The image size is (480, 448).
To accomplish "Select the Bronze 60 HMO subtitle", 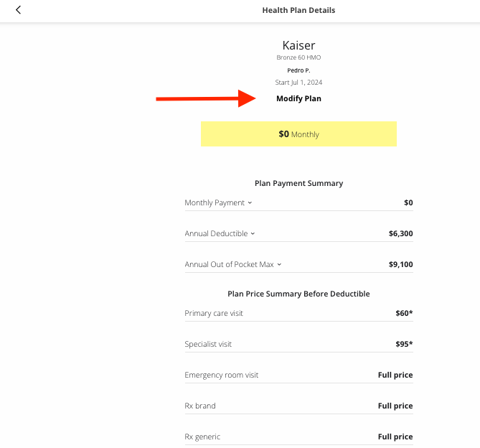I will coord(298,57).
